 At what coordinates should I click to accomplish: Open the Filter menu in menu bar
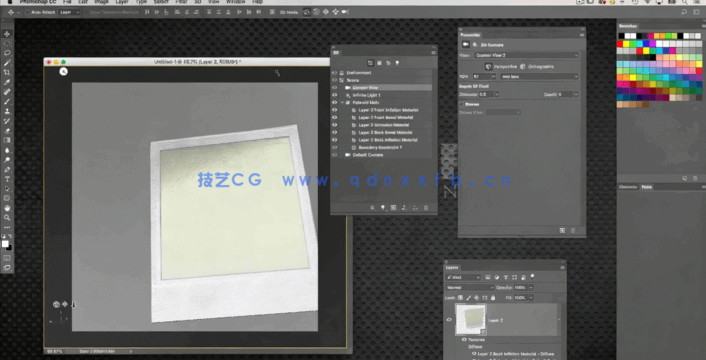point(181,2)
